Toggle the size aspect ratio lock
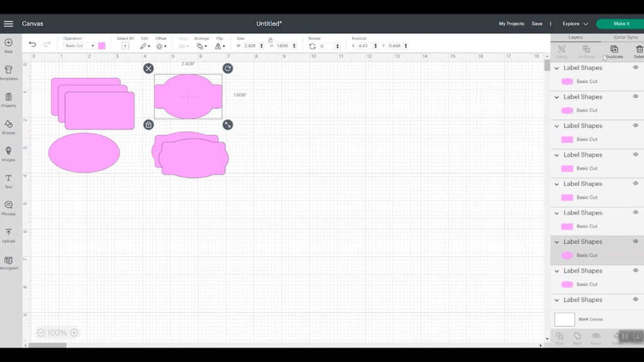 point(270,40)
